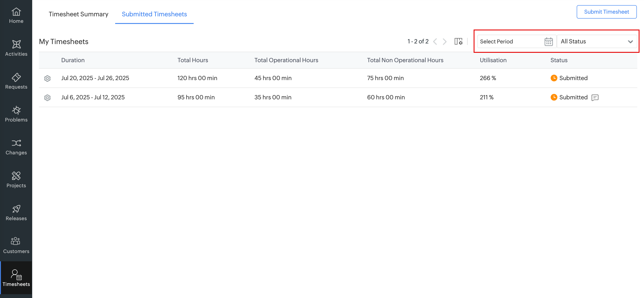Open column settings icon
This screenshot has width=644, height=298.
pyautogui.click(x=458, y=41)
